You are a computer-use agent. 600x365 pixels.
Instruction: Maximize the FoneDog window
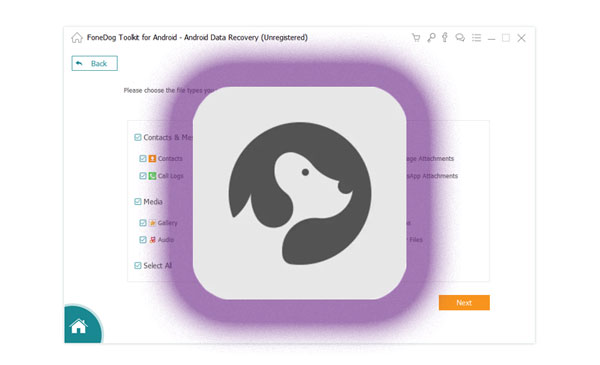tap(506, 37)
